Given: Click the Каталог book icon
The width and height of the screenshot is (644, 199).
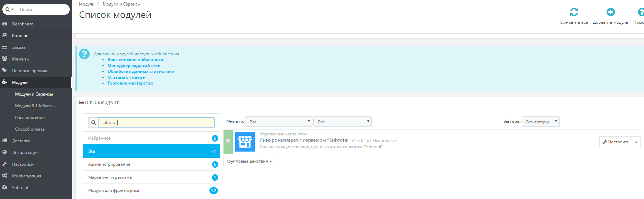Looking at the screenshot, I should click(x=5, y=35).
